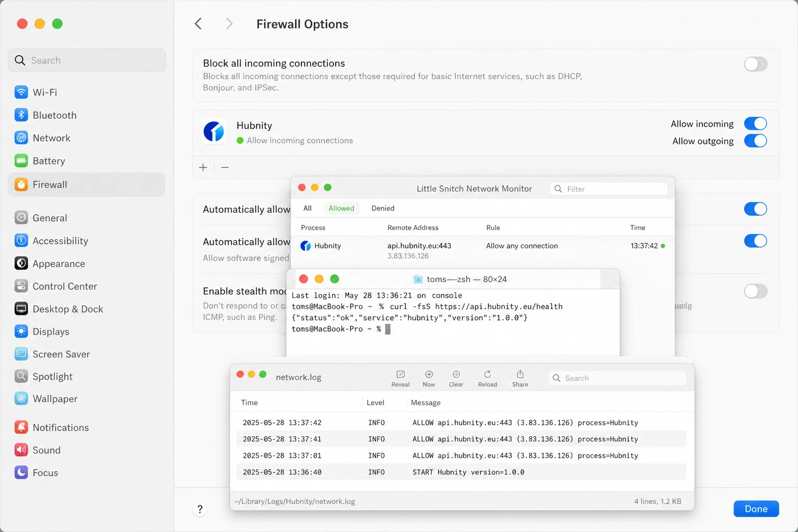The width and height of the screenshot is (798, 532).
Task: Click Time column header in network.log
Action: (249, 403)
